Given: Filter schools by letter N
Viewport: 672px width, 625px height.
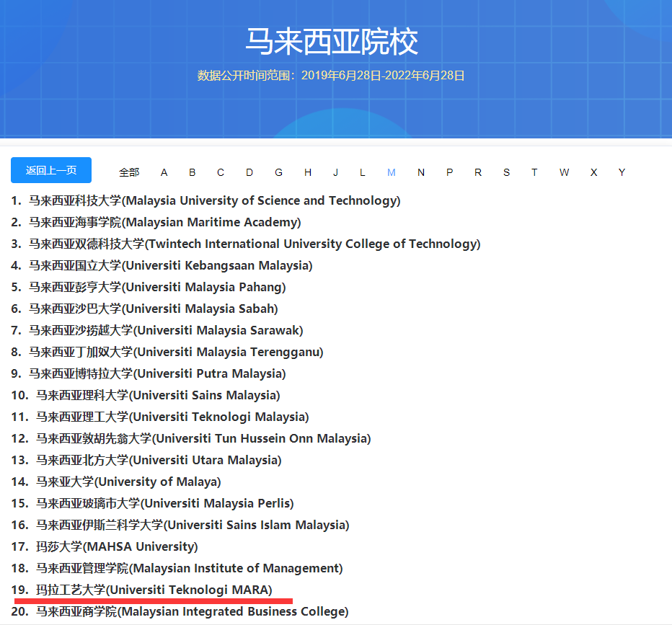Looking at the screenshot, I should 421,172.
